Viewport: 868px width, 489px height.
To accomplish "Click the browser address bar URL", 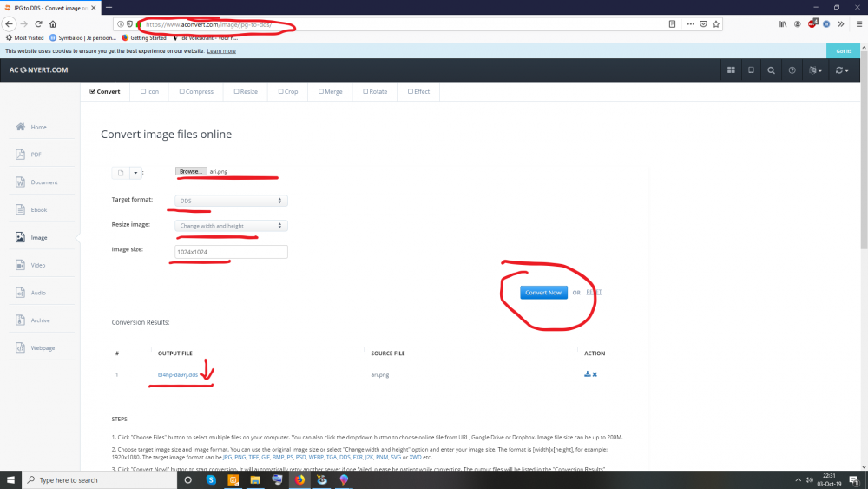I will [x=208, y=24].
